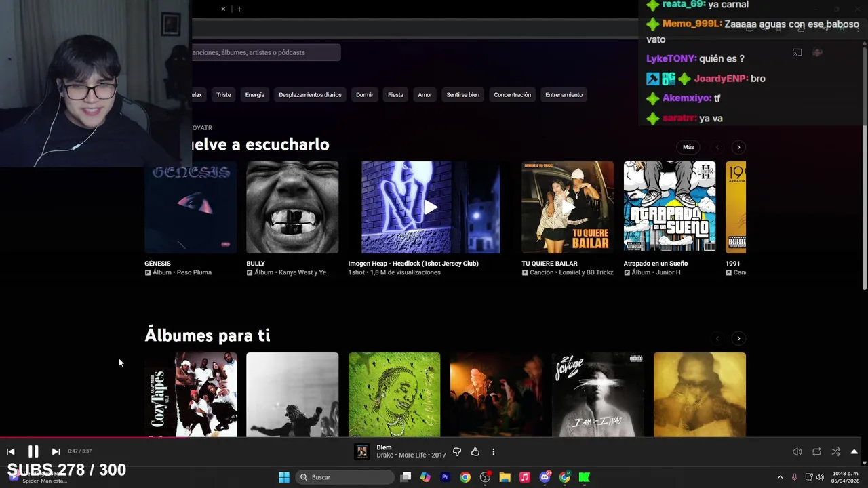The width and height of the screenshot is (868, 488).
Task: Click the taskbar Buscar search box
Action: coord(346,477)
